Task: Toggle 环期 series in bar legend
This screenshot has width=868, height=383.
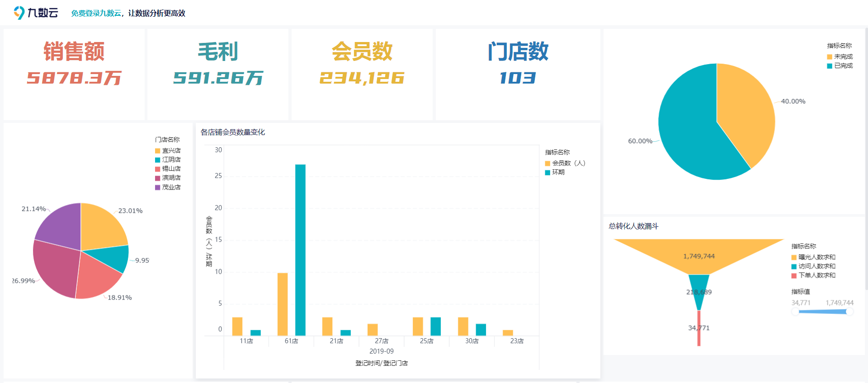Action: pos(555,172)
